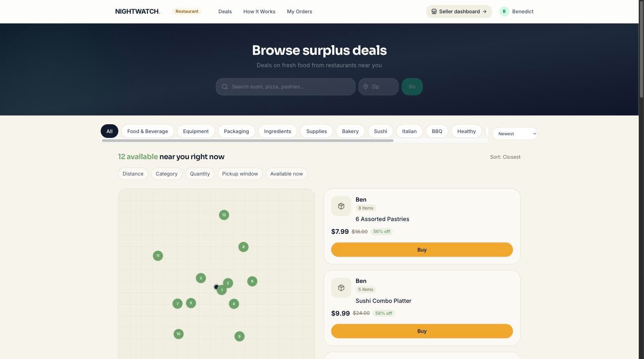Select map marker 2
This screenshot has height=359, width=644.
click(x=229, y=283)
